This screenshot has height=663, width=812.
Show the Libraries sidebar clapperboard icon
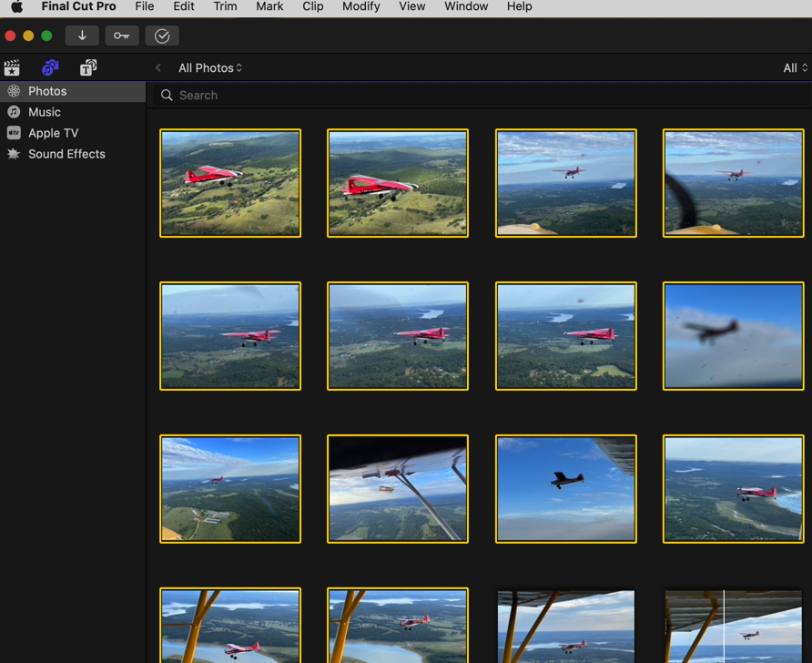[12, 68]
